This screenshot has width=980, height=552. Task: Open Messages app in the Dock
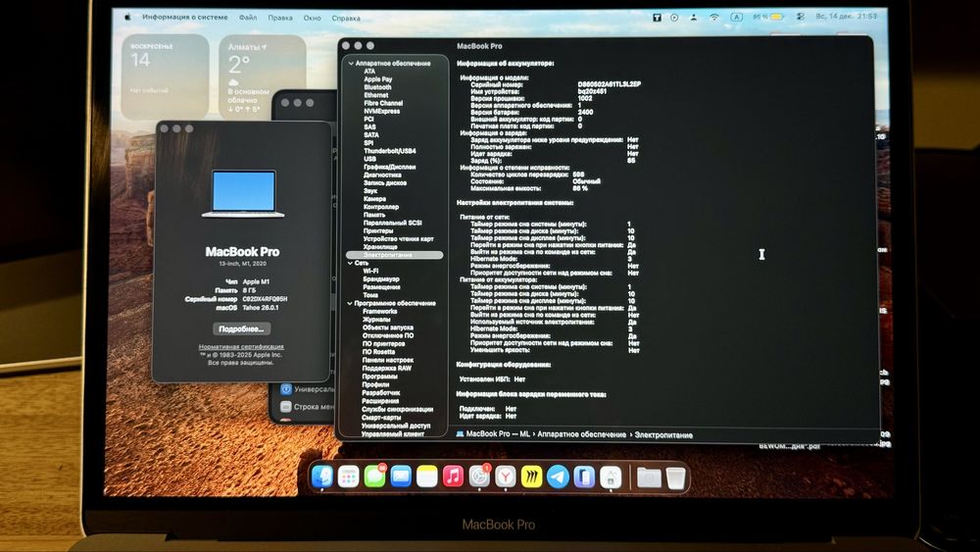click(374, 477)
